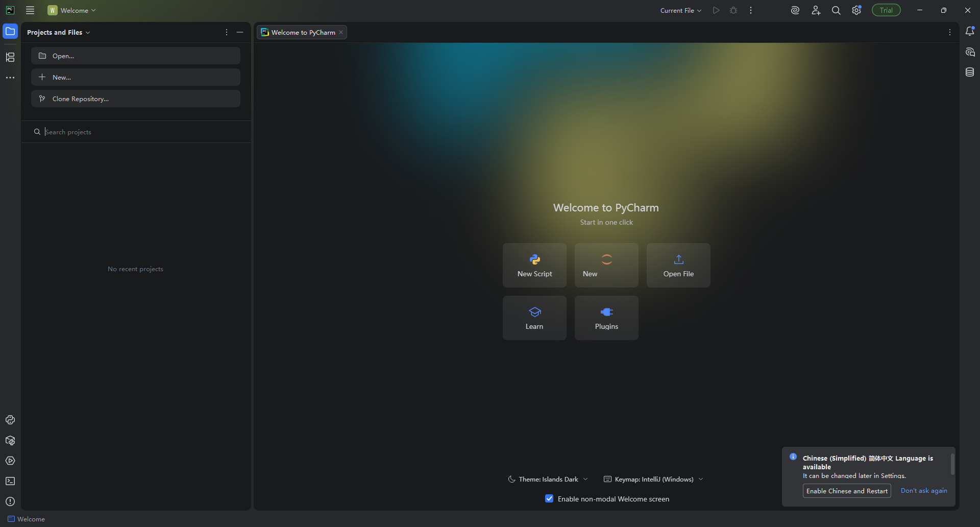Toggle Enable non-modal Welcome screen checkbox

pos(549,499)
